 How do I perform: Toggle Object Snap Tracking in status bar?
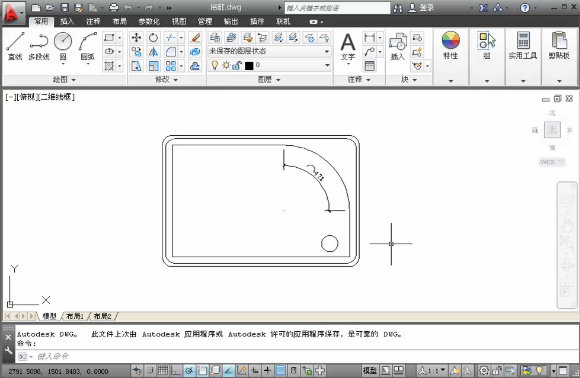(x=228, y=370)
